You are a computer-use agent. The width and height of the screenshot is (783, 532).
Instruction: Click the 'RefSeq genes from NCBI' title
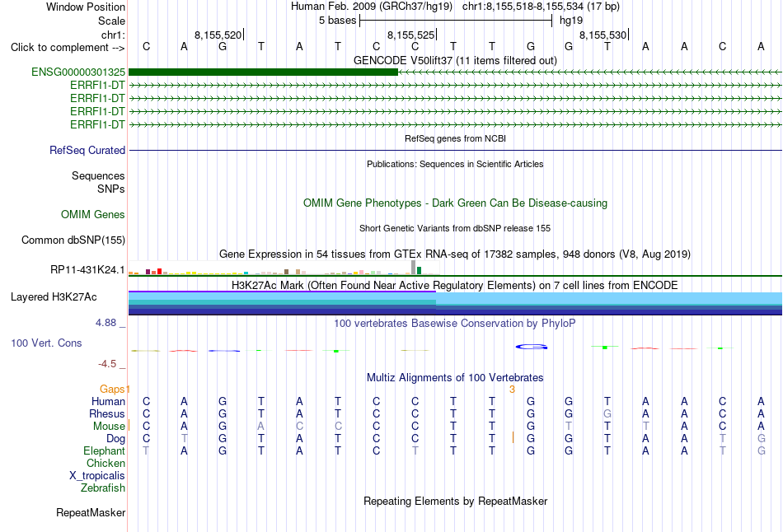pyautogui.click(x=455, y=138)
